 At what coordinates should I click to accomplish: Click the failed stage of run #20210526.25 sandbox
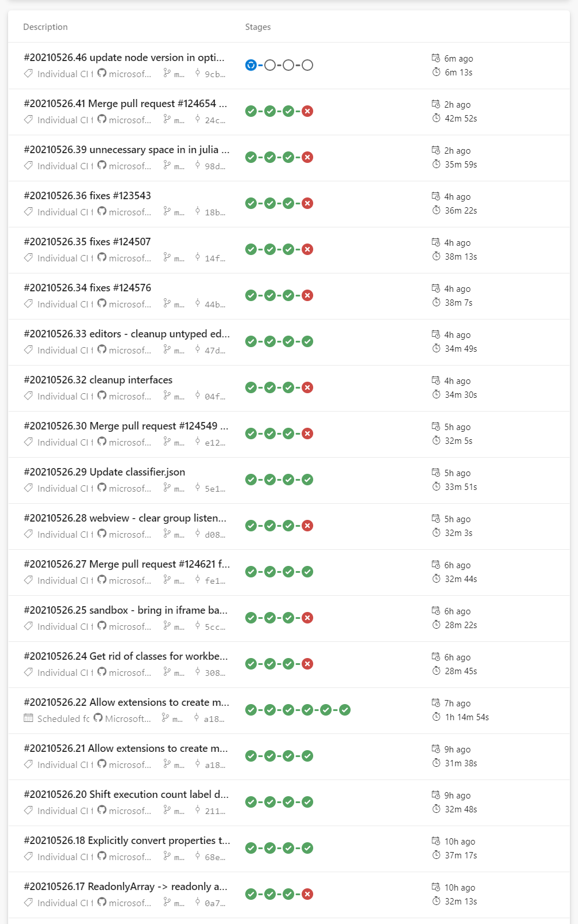pyautogui.click(x=307, y=618)
